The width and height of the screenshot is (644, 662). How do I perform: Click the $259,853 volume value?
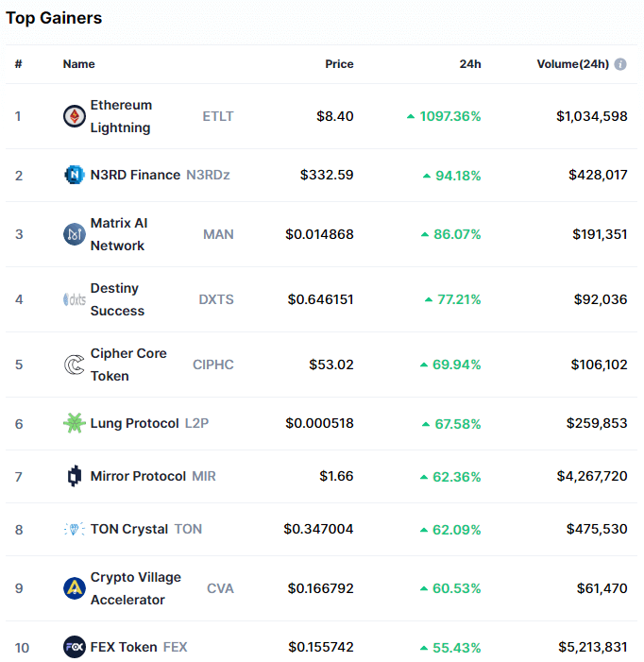tap(597, 423)
